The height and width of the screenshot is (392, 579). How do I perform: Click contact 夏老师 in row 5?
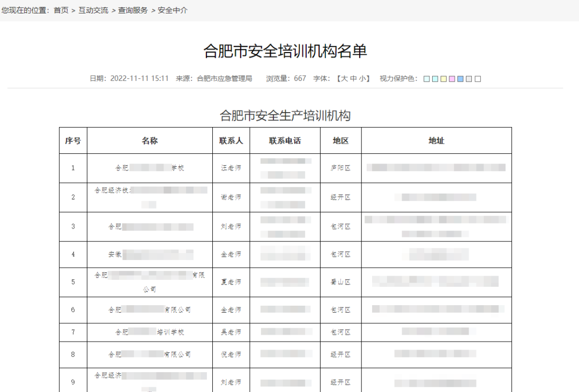(x=231, y=282)
